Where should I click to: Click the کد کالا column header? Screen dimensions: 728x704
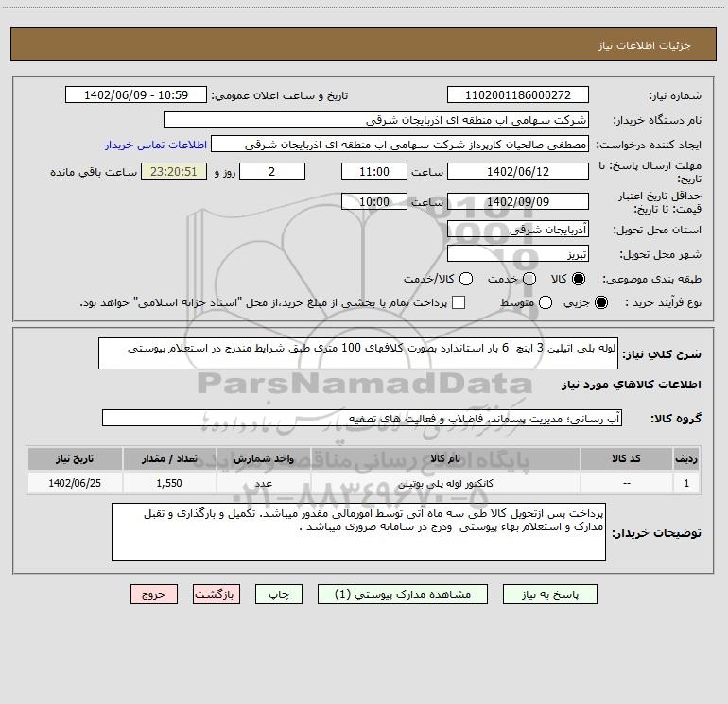(626, 458)
